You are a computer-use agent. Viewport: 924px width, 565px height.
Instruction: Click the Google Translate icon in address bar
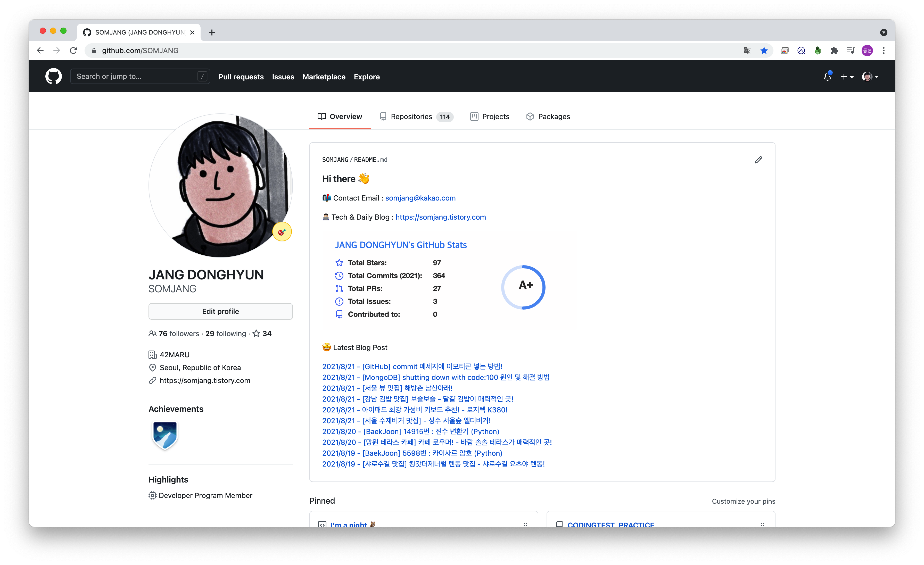click(747, 51)
